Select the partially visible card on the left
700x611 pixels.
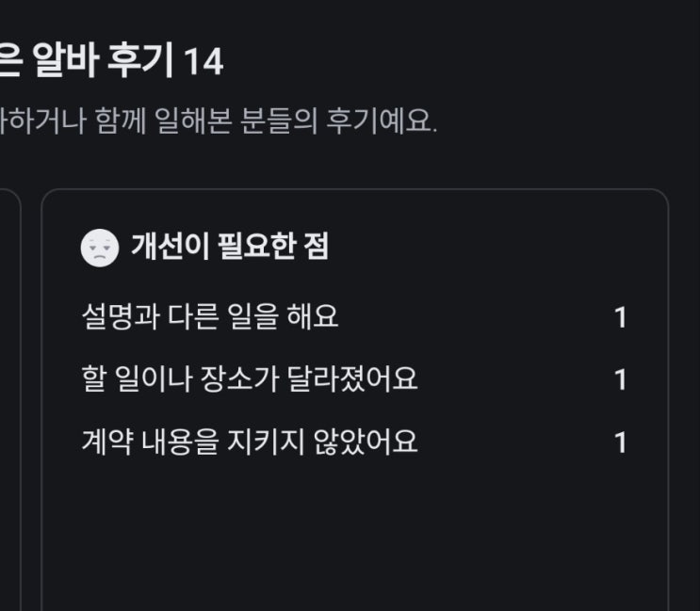click(9, 399)
